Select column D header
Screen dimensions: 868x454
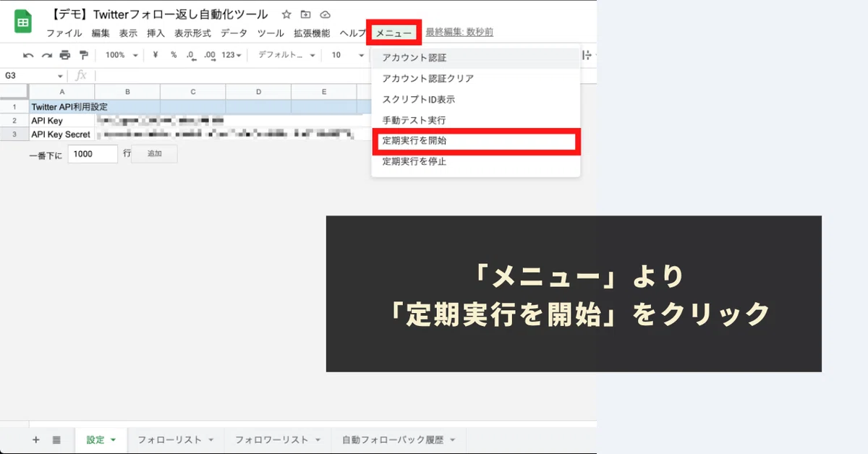[258, 92]
